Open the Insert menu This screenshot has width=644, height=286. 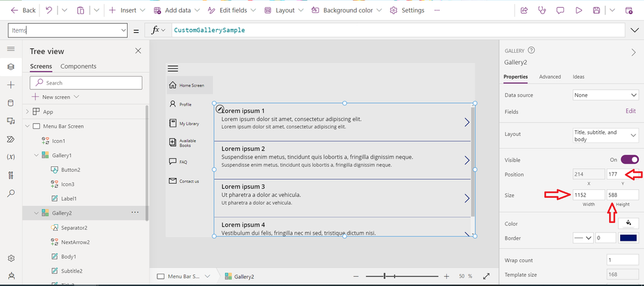[x=128, y=10]
